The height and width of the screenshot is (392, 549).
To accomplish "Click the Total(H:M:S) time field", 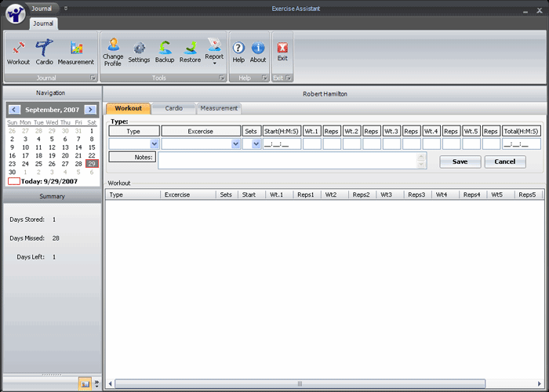I will pyautogui.click(x=522, y=143).
